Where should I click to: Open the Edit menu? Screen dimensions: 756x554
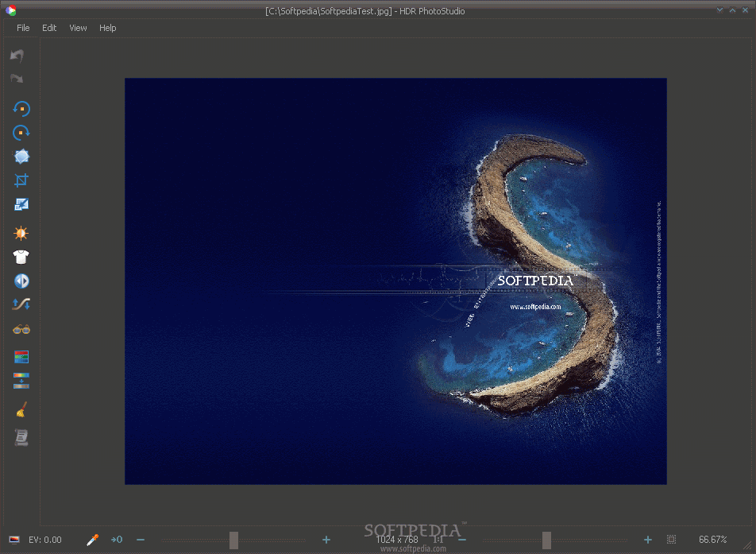click(x=49, y=28)
